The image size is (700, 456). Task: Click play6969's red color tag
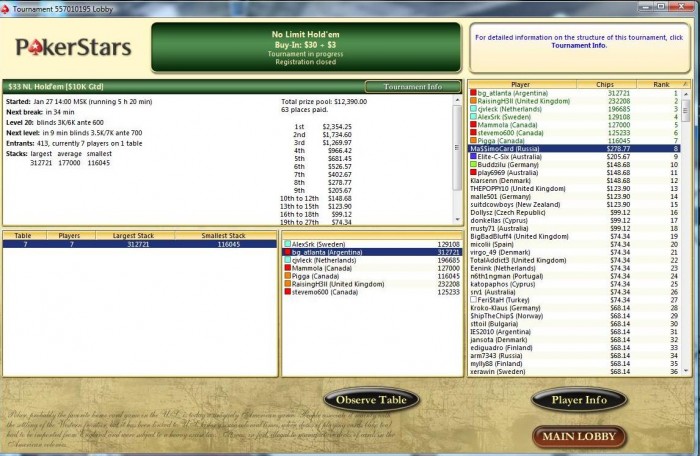(x=473, y=172)
